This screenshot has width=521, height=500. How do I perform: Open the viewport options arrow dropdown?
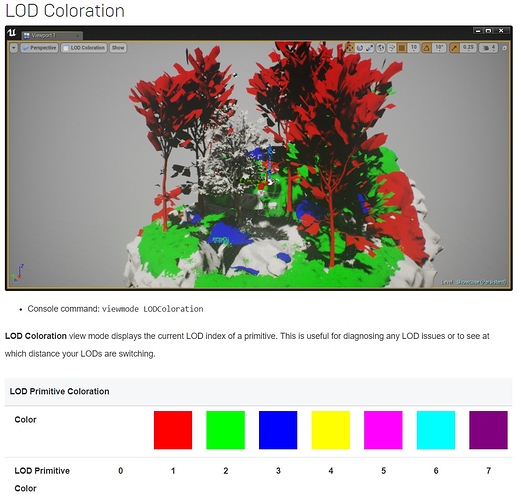point(14,48)
